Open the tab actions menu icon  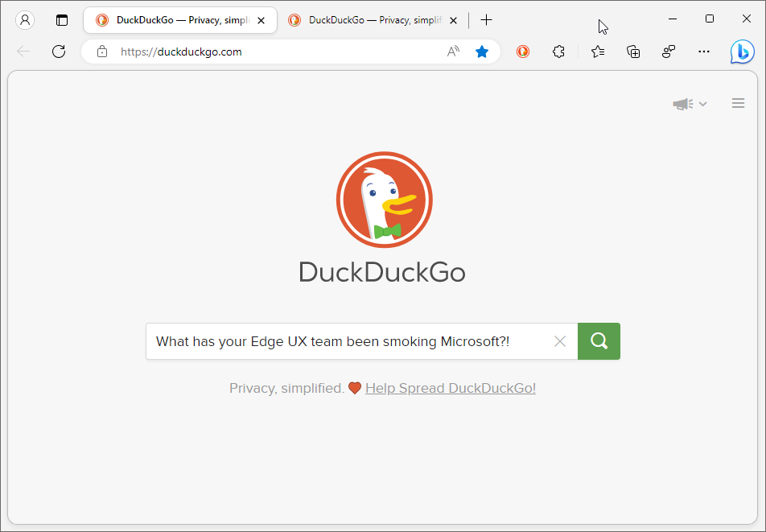tap(61, 20)
